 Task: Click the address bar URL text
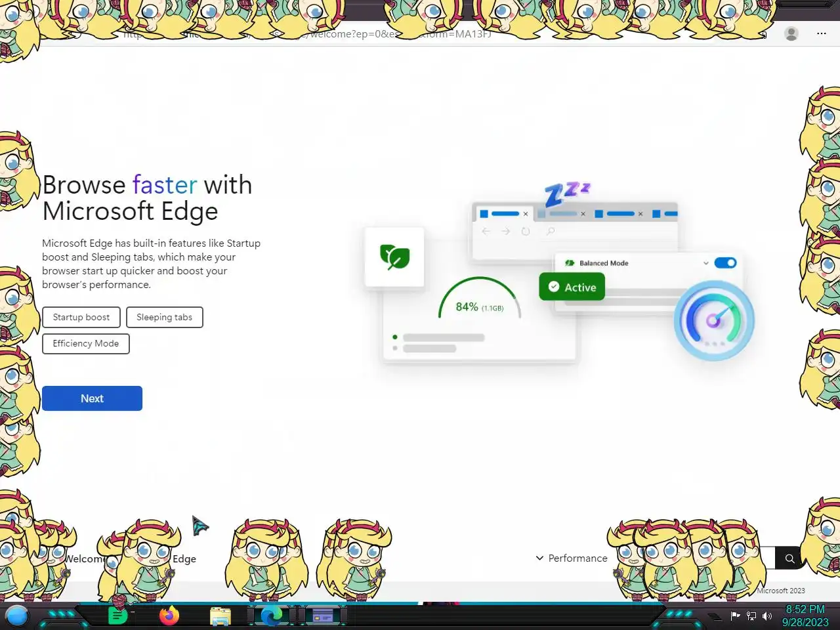(308, 33)
